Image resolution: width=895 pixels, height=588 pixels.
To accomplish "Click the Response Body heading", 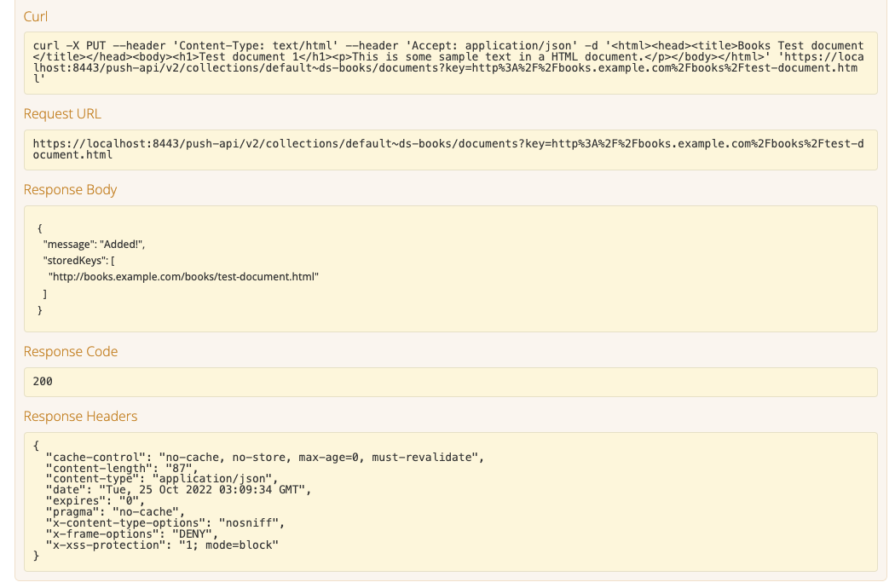I will (70, 189).
